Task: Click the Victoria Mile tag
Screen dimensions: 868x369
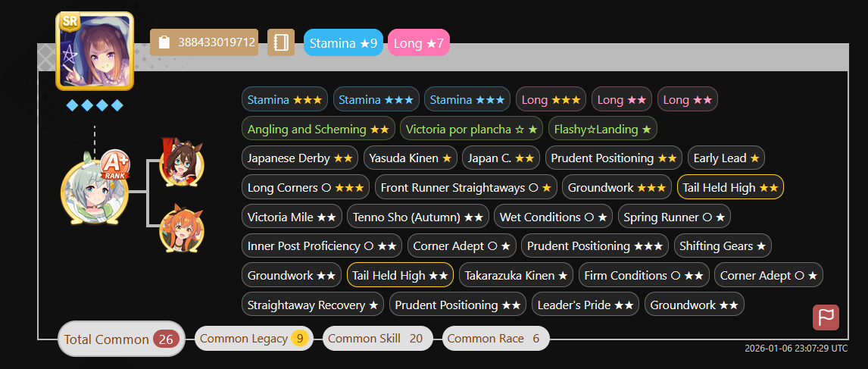Action: [x=292, y=217]
